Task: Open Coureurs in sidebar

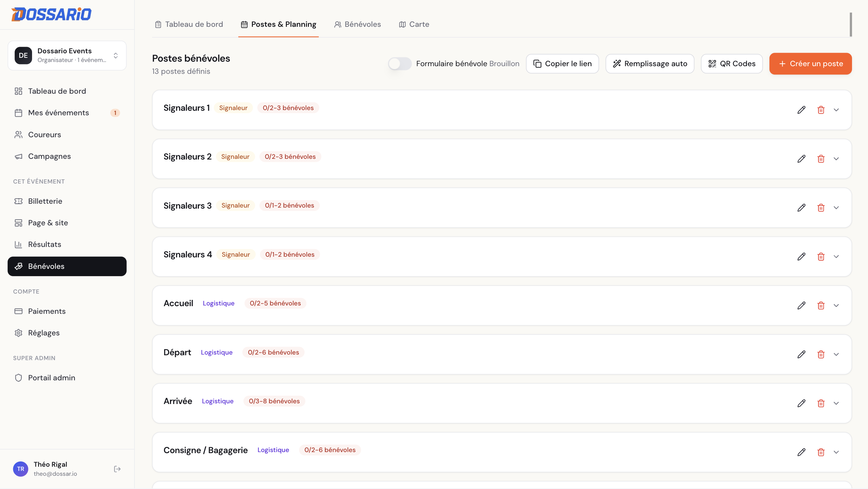Action: [x=67, y=135]
